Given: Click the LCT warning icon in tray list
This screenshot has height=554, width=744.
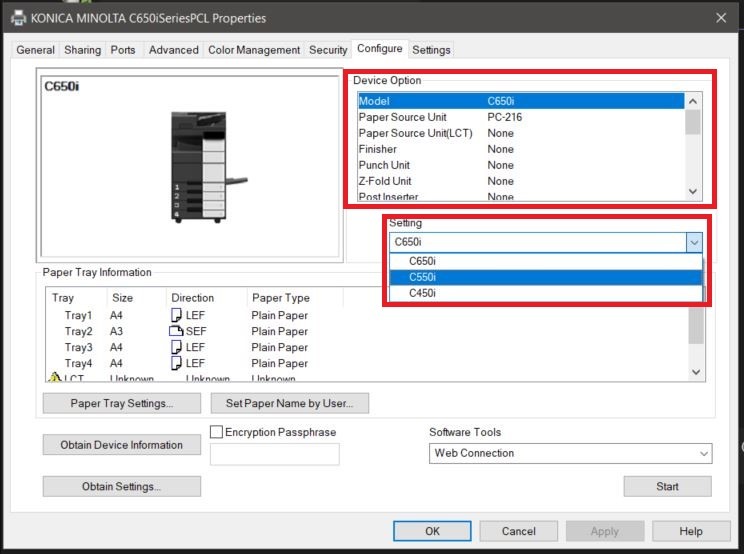Looking at the screenshot, I should click(x=55, y=378).
